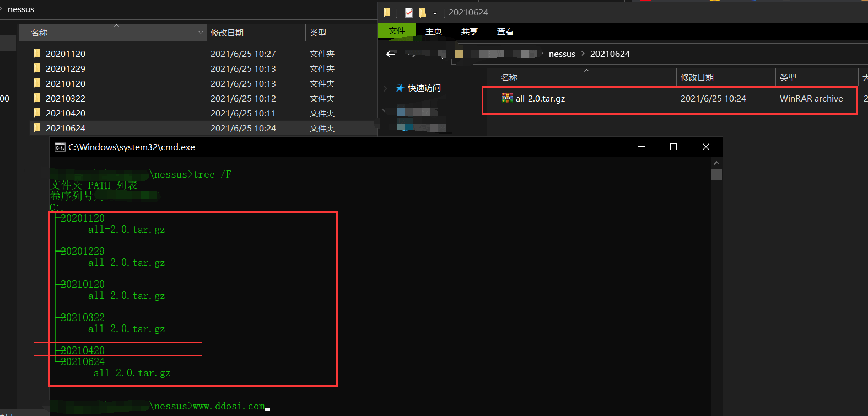Sort by 修改日期 column in right window

[x=697, y=77]
